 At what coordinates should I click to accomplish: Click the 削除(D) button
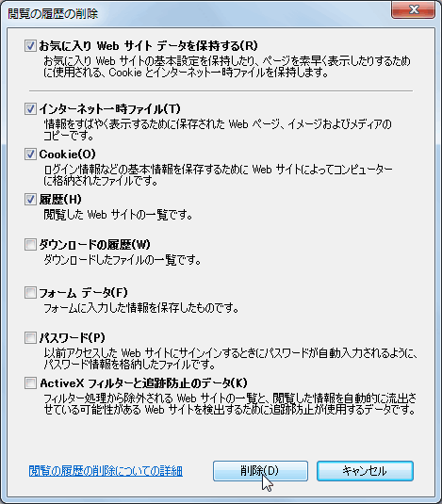260,471
